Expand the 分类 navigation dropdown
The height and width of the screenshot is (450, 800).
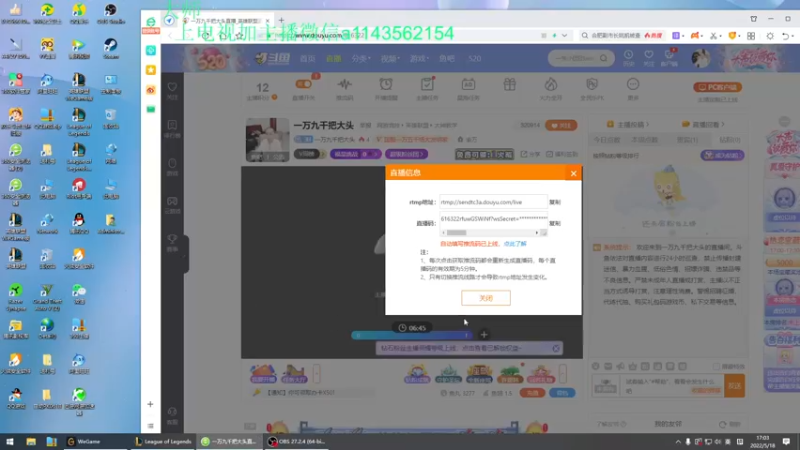[361, 59]
